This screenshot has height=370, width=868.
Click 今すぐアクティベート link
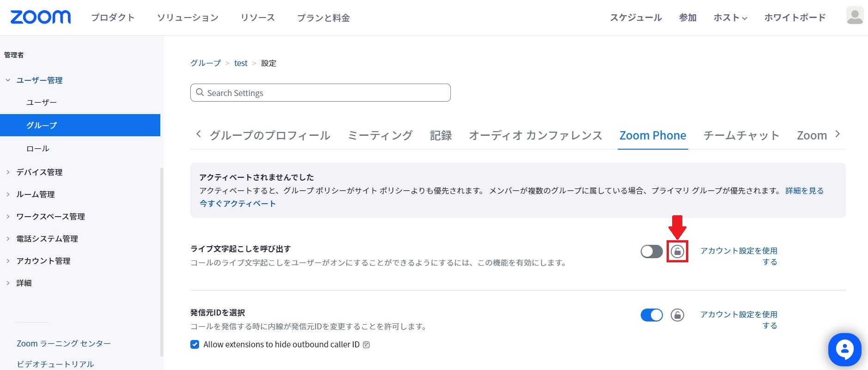point(237,204)
